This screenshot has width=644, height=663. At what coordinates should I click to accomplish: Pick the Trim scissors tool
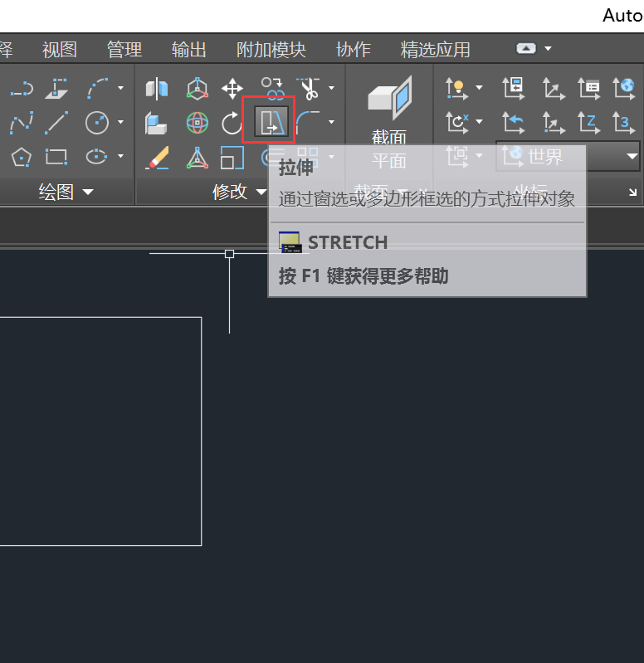point(309,89)
